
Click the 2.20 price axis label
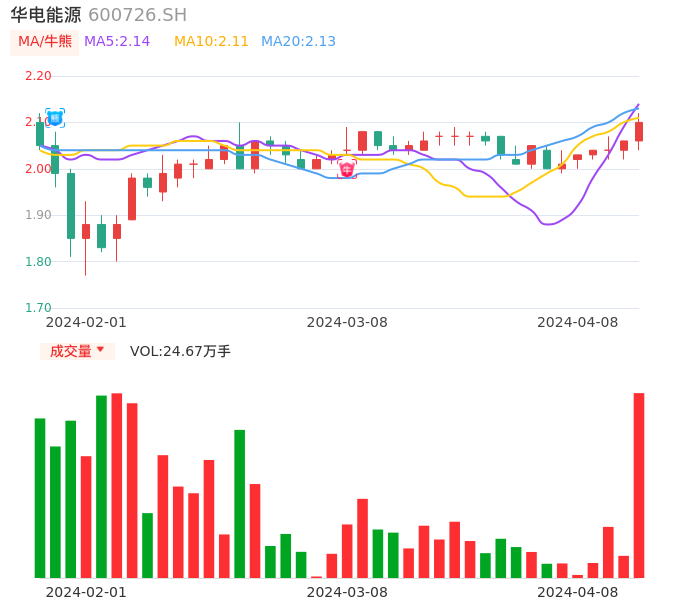38,76
